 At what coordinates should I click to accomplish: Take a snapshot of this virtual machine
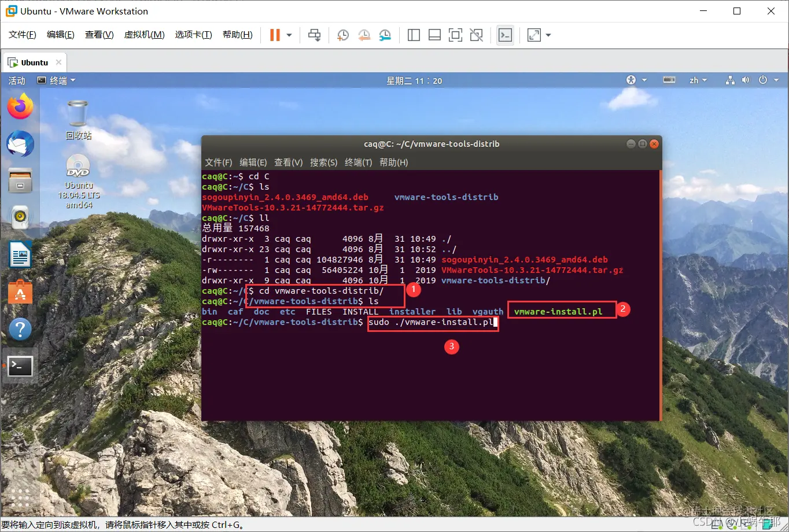[342, 35]
